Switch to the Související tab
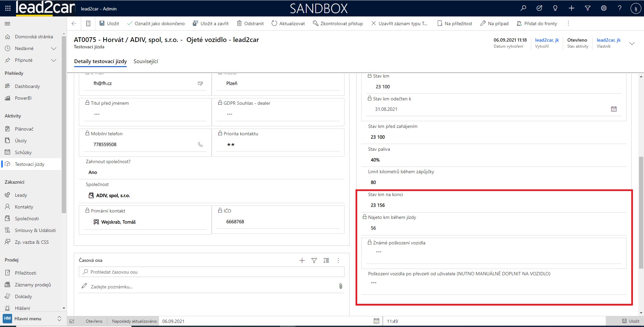 tap(146, 61)
